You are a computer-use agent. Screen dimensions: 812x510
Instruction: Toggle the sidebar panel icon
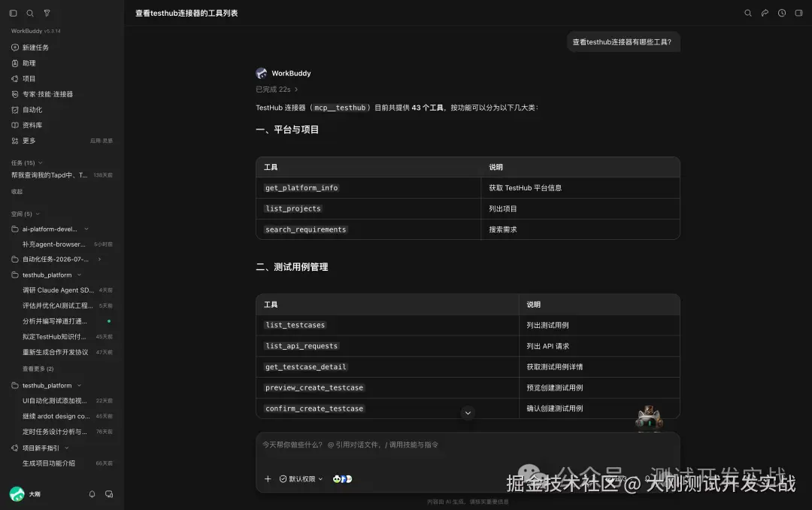14,13
